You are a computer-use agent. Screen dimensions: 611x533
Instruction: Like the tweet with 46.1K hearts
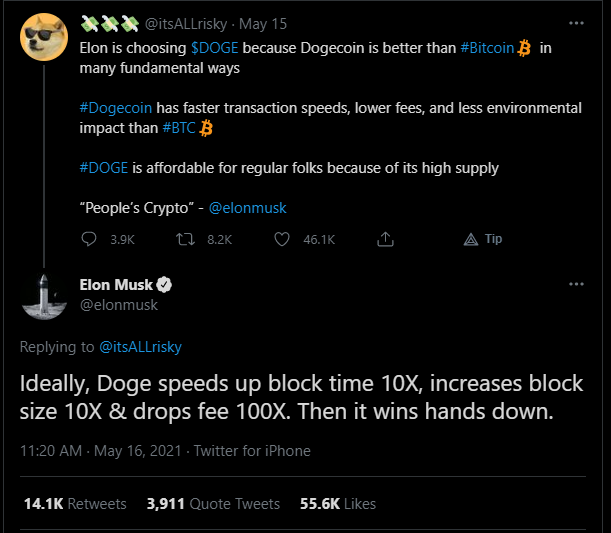282,239
